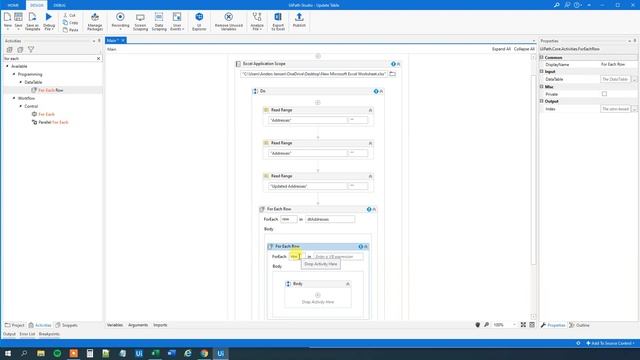Screen dimensions: 640x360
Task: Click Add To Source Control
Action: [x=611, y=343]
